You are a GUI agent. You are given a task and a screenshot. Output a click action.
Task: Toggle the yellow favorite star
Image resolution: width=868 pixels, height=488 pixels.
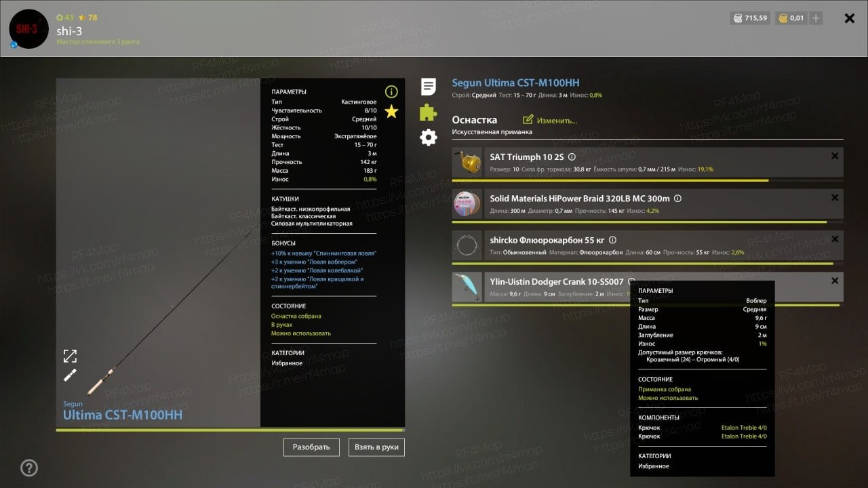click(391, 112)
